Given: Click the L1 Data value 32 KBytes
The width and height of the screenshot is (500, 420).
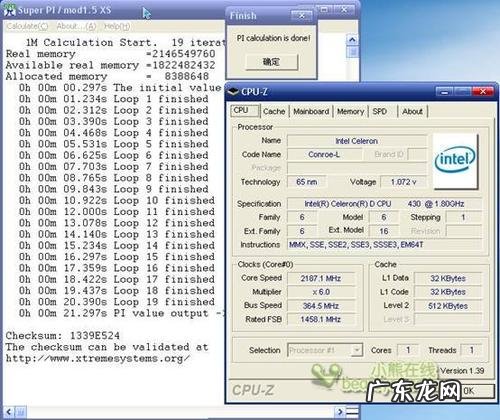Looking at the screenshot, I should 448,278.
